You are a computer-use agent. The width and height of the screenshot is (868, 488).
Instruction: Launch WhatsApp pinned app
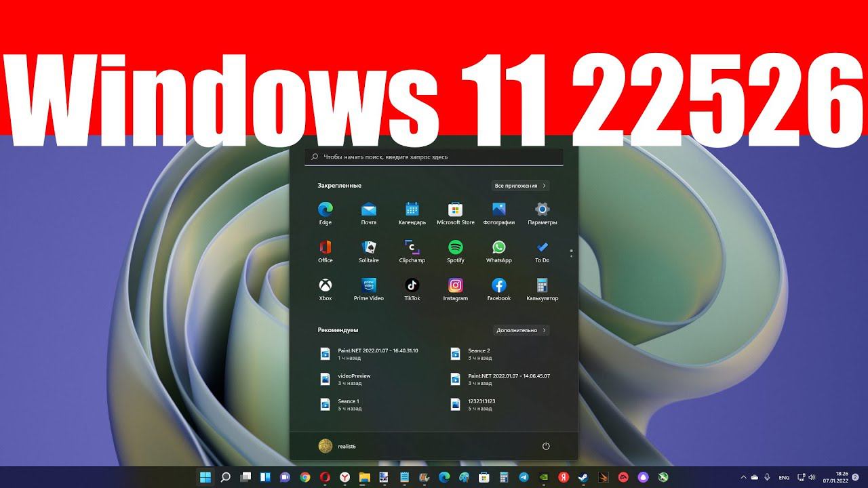coord(499,251)
